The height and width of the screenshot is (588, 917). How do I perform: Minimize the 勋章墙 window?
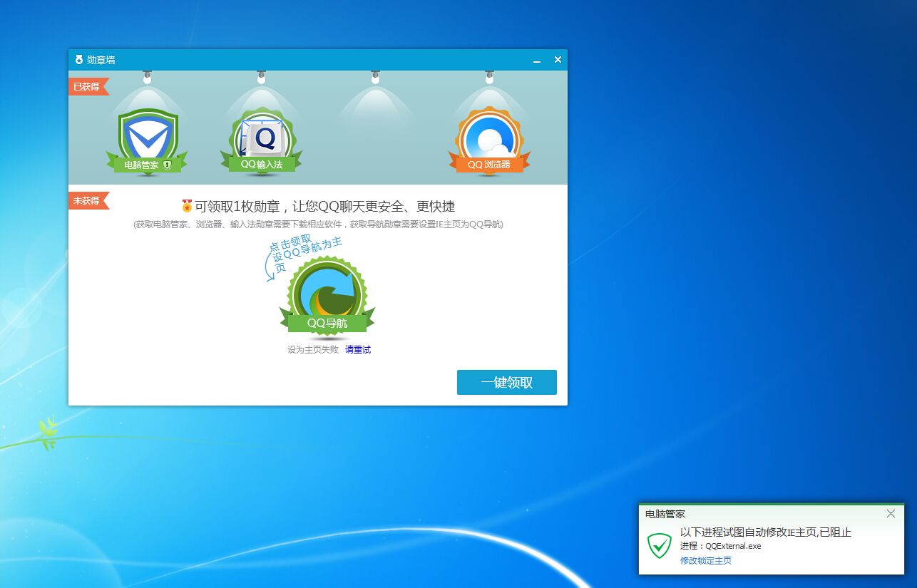pos(537,61)
